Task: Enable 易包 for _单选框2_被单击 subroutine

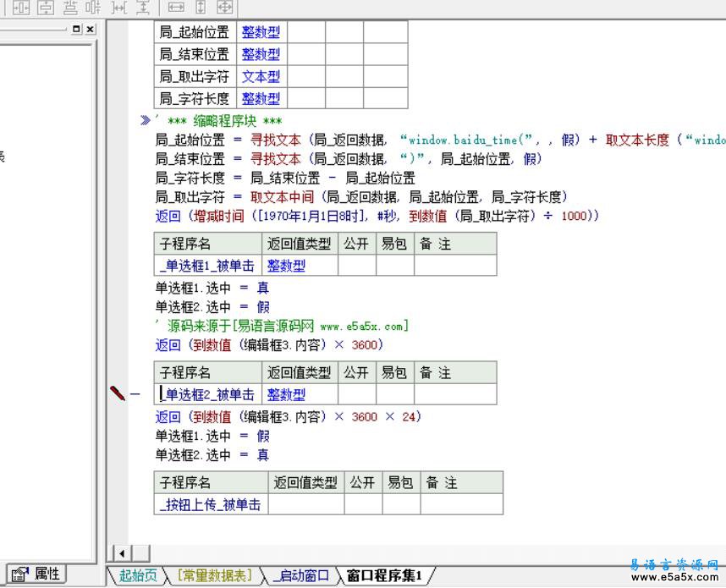Action: pos(394,394)
